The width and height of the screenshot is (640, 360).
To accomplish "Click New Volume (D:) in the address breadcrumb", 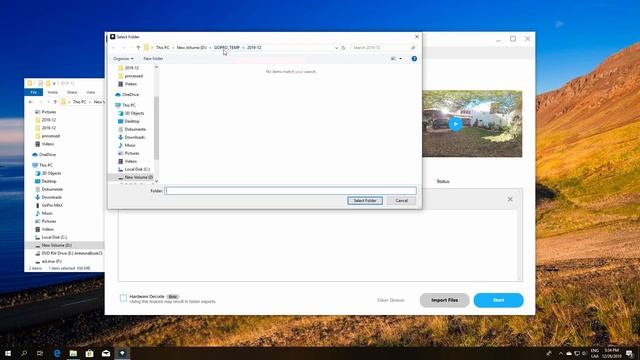I will point(192,48).
